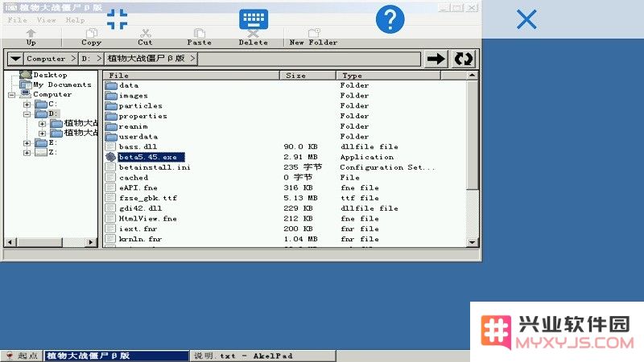
Task: Expand the C: drive node
Action: tap(27, 105)
